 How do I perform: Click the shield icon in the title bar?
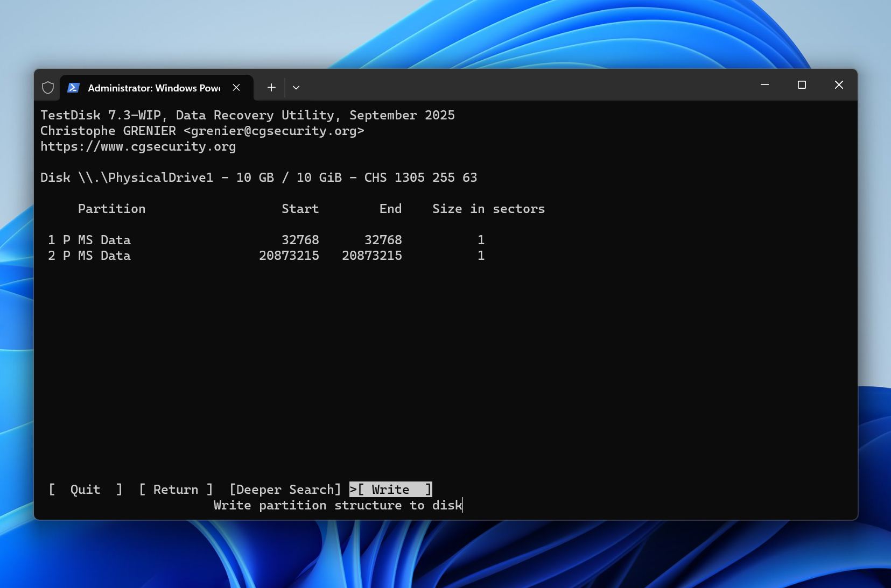point(48,88)
